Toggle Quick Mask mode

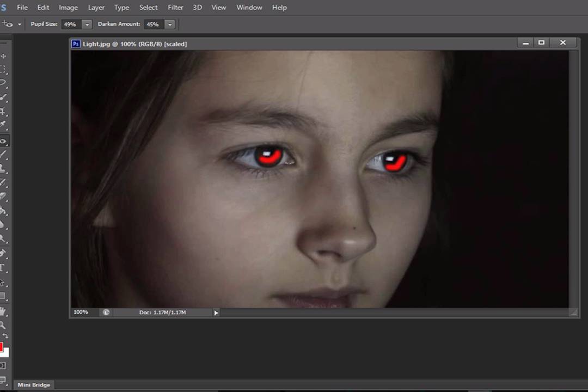[x=3, y=365]
